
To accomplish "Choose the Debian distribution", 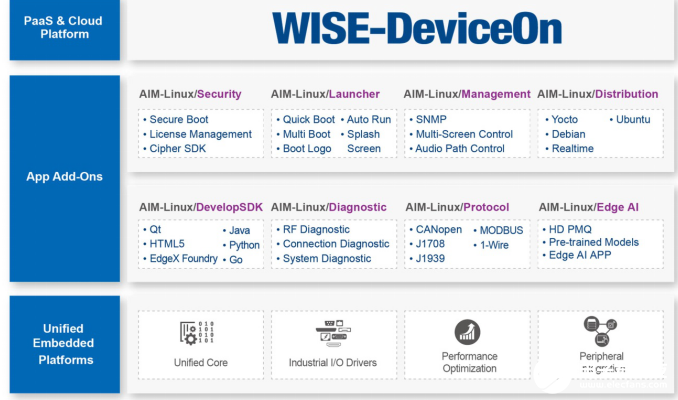I will click(x=568, y=134).
